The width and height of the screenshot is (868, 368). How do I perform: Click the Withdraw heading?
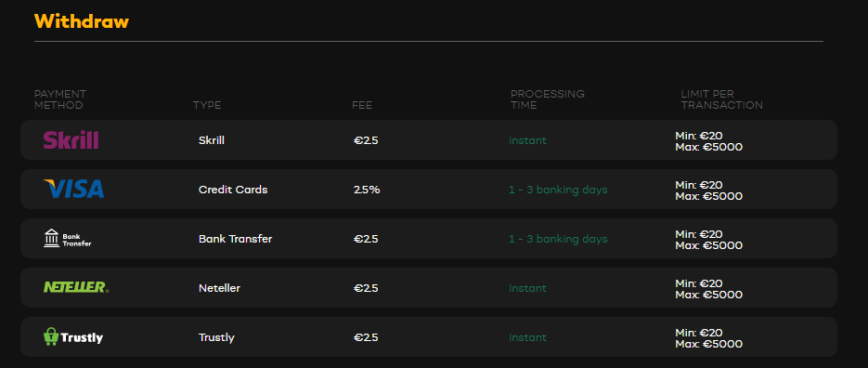click(x=82, y=21)
